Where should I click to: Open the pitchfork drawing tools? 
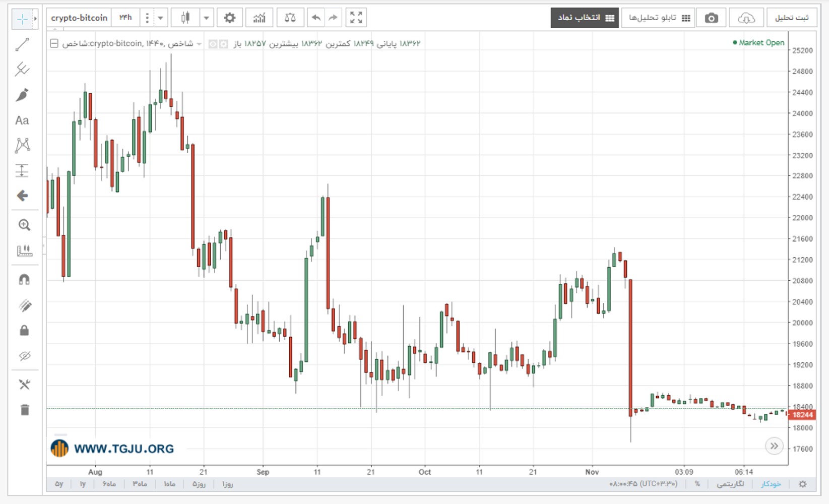22,69
